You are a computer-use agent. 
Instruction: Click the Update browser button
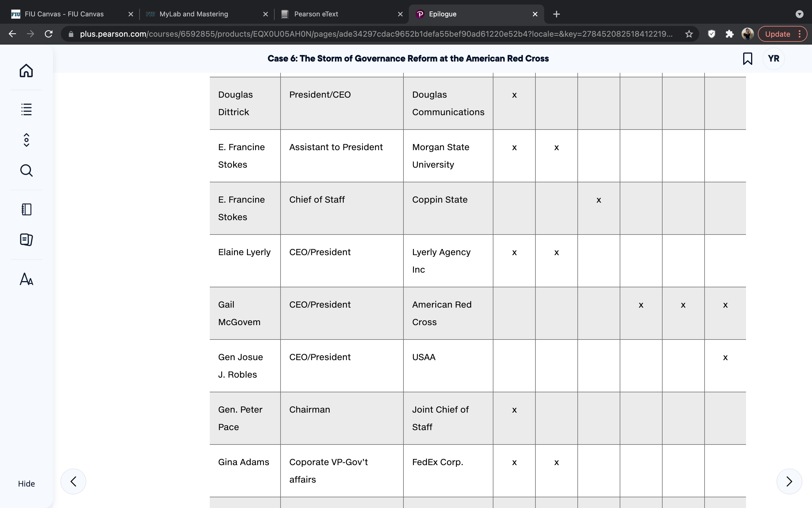782,34
